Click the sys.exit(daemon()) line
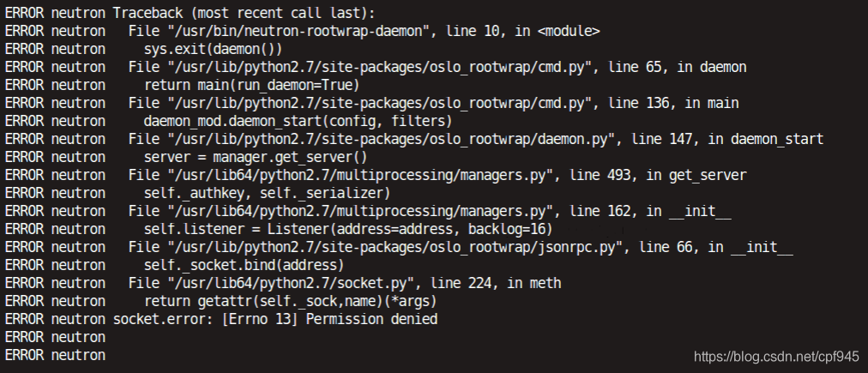The width and height of the screenshot is (868, 373). pyautogui.click(x=213, y=49)
